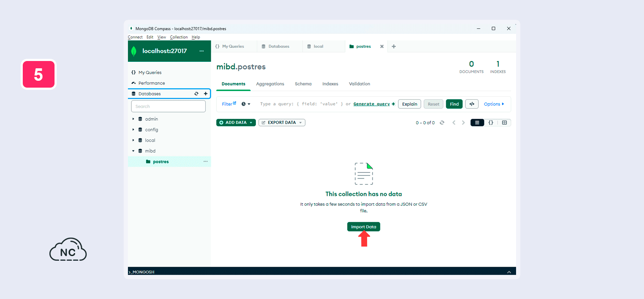Maximize the MongoDB Compass window
The height and width of the screenshot is (299, 644).
pyautogui.click(x=493, y=28)
